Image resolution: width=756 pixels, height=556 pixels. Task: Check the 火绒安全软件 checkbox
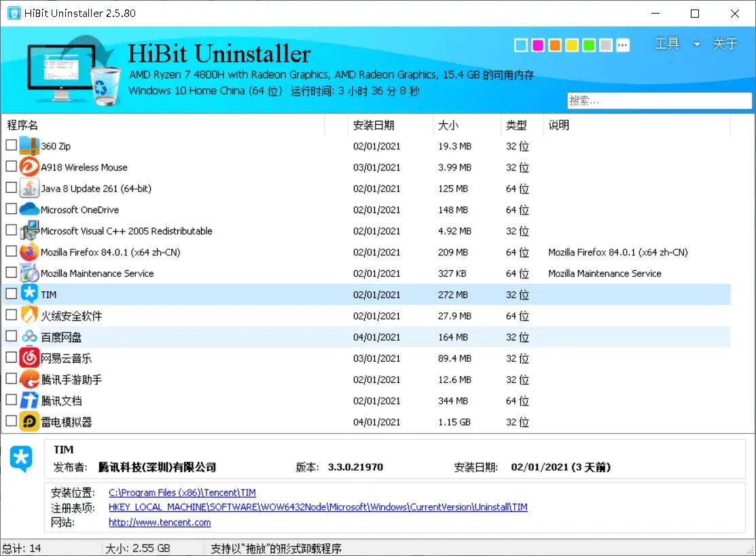click(11, 314)
